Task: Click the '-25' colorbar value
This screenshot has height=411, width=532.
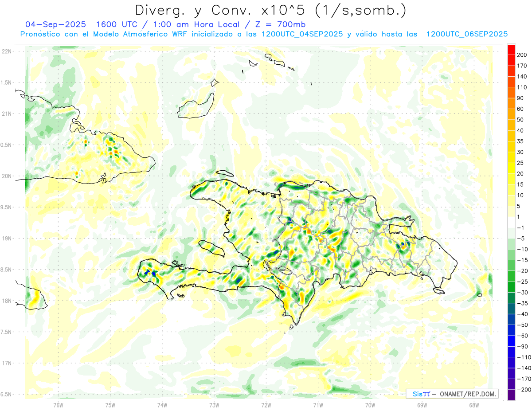Action: [523, 282]
